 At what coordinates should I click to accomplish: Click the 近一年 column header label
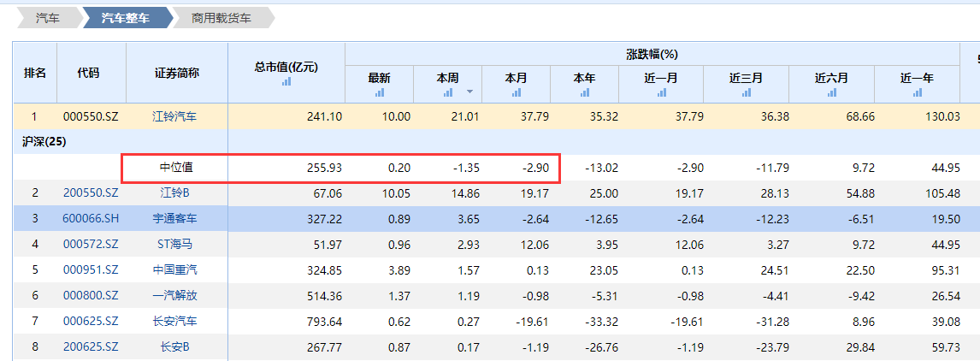(x=917, y=78)
